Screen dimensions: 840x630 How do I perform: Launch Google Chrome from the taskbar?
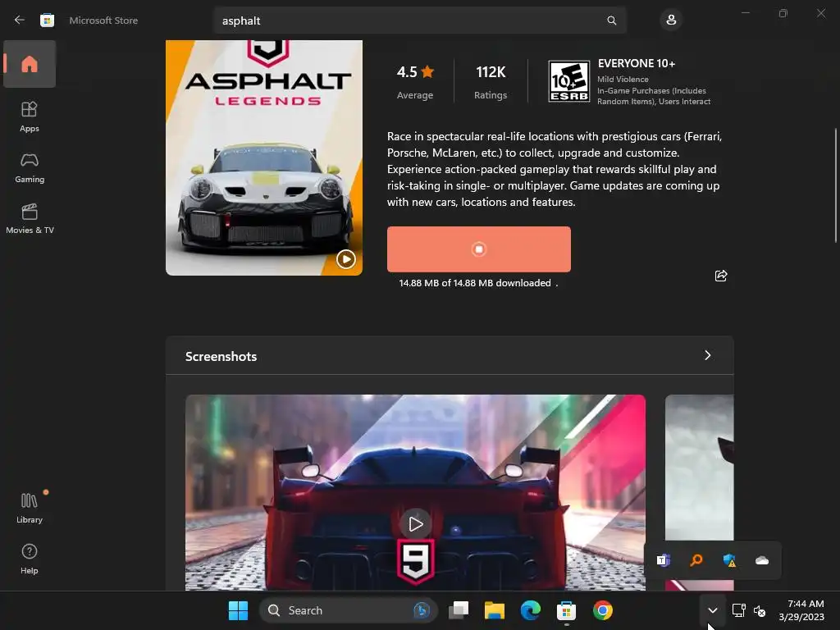603,610
